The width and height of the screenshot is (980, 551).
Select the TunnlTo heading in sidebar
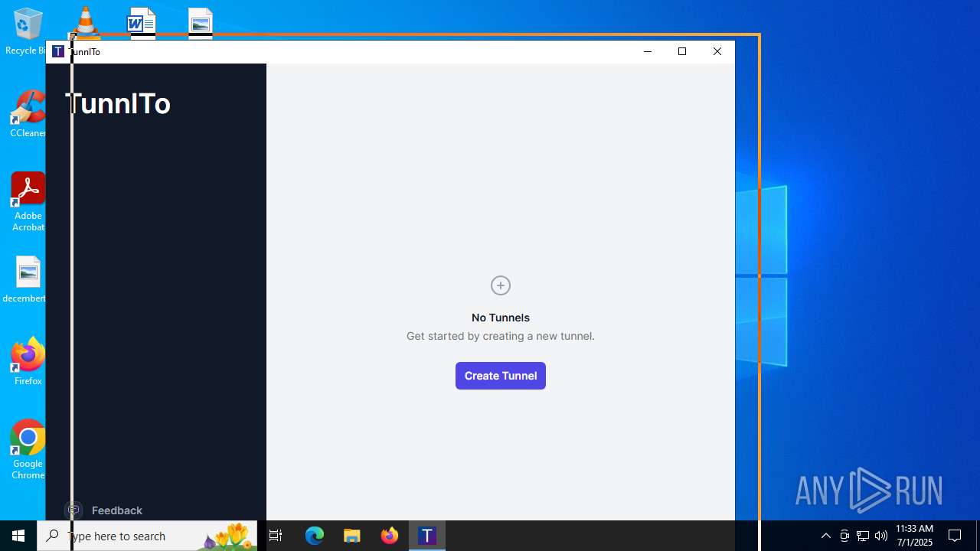click(118, 103)
